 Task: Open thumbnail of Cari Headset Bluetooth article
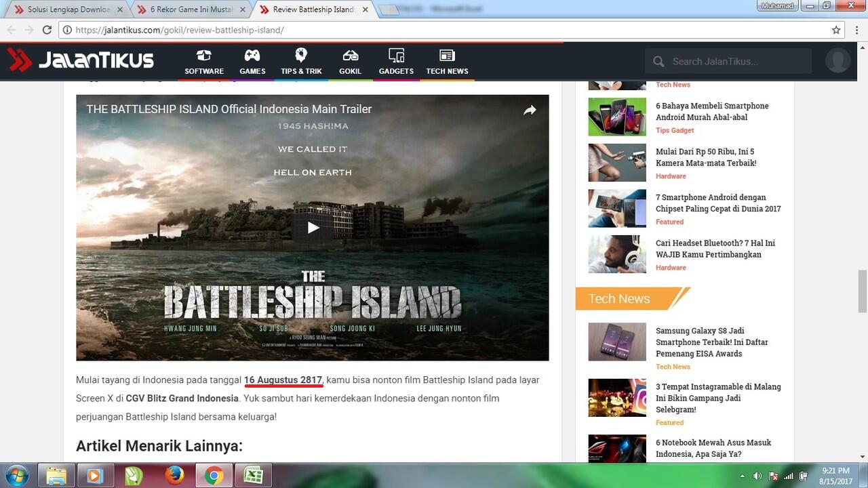617,254
